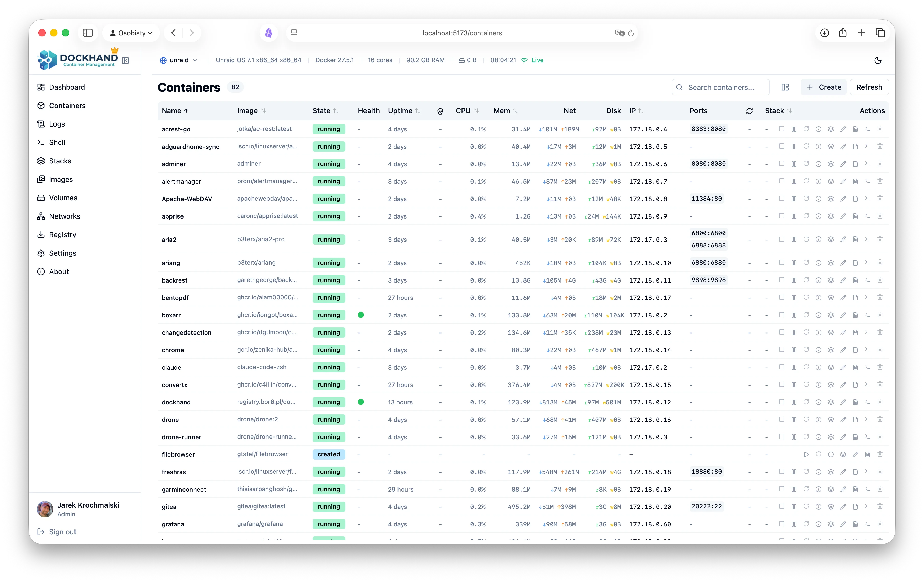Open the unraid host dropdown
Viewport: 924px width, 582px height.
[x=178, y=60]
